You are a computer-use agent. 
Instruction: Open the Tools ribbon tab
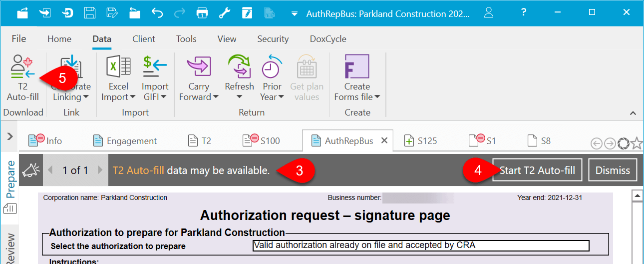click(186, 39)
